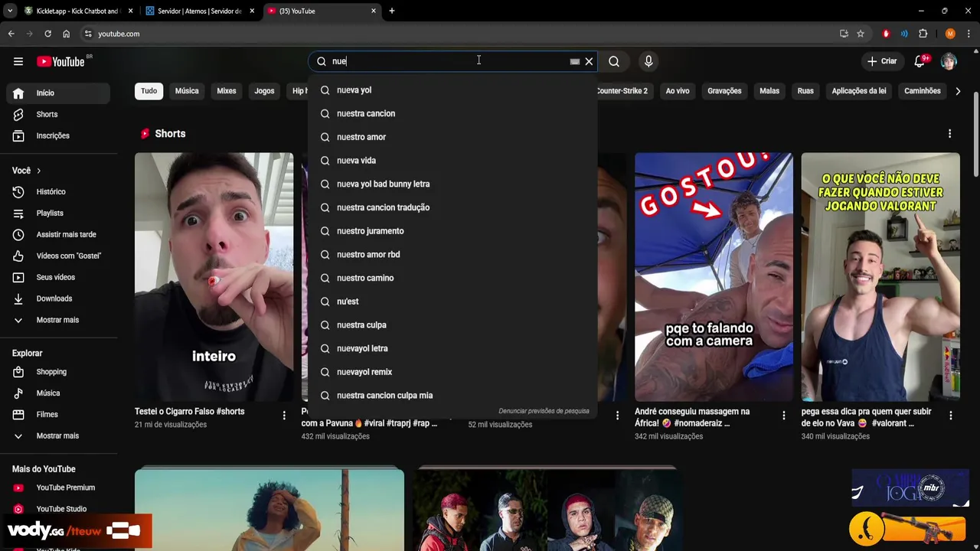Choose suggestion "nuevayol remix"
The width and height of the screenshot is (980, 551).
[452, 372]
